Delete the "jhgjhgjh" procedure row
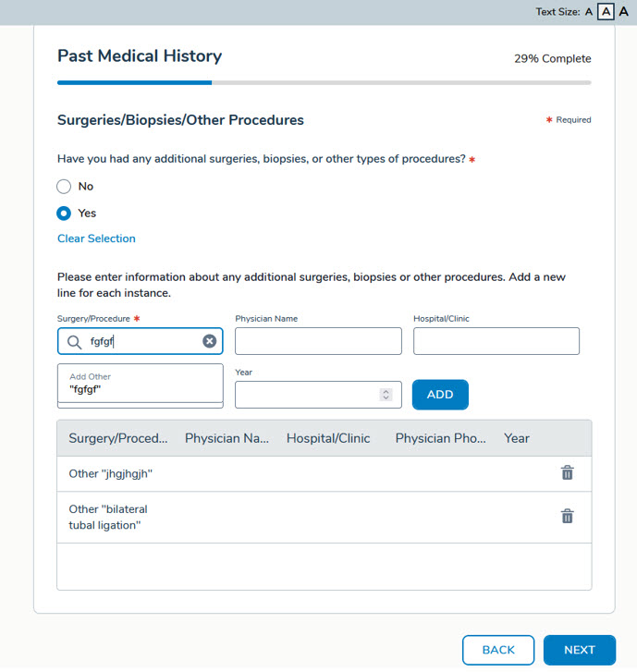Image resolution: width=637 pixels, height=672 pixels. (x=567, y=472)
